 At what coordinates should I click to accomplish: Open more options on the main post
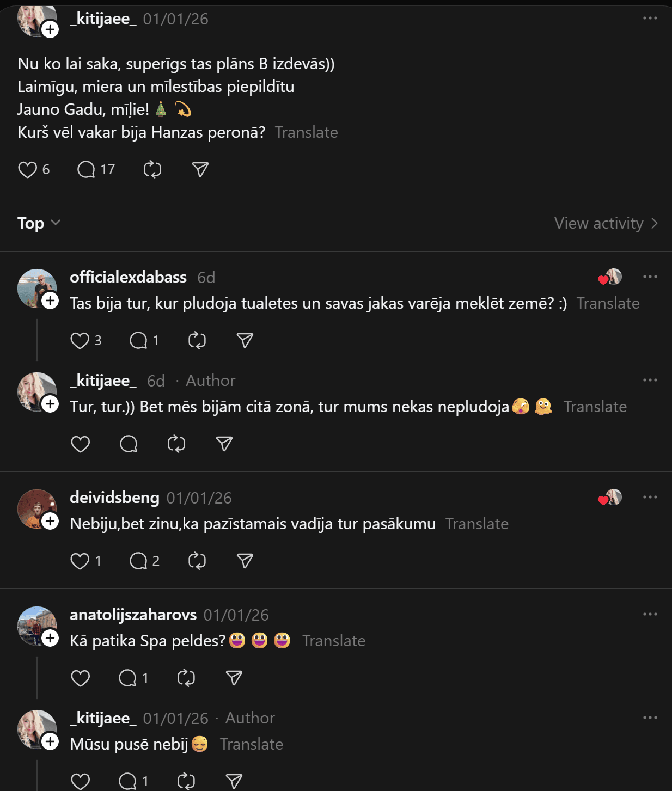click(650, 18)
